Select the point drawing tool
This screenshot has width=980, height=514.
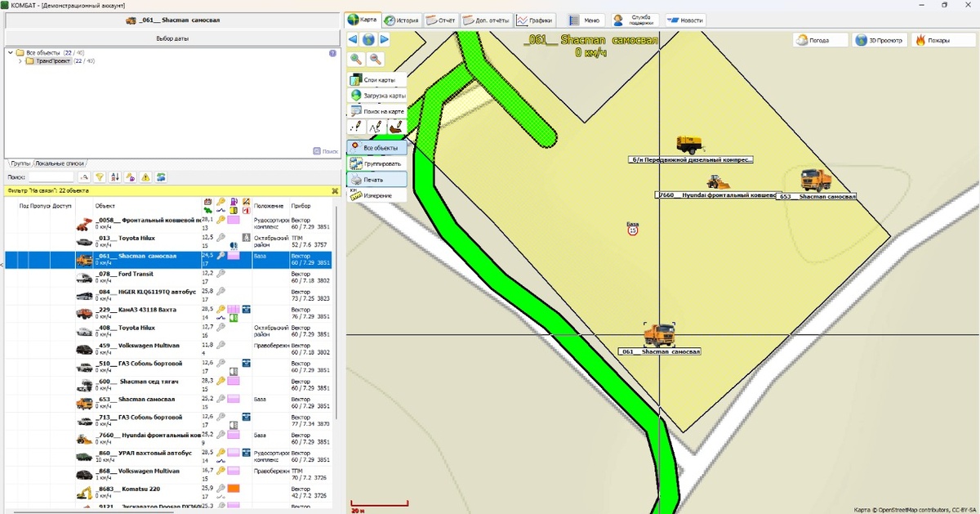coord(356,127)
